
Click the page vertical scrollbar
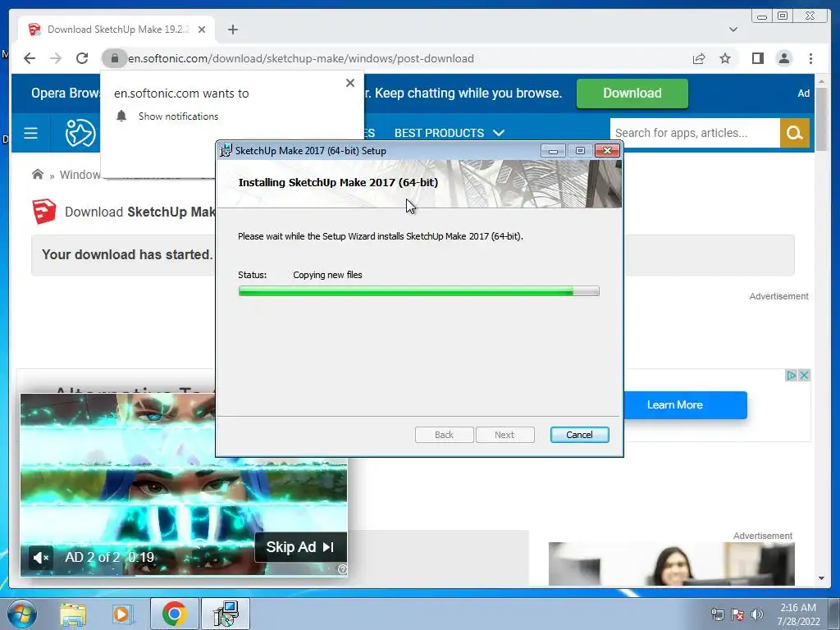821,121
